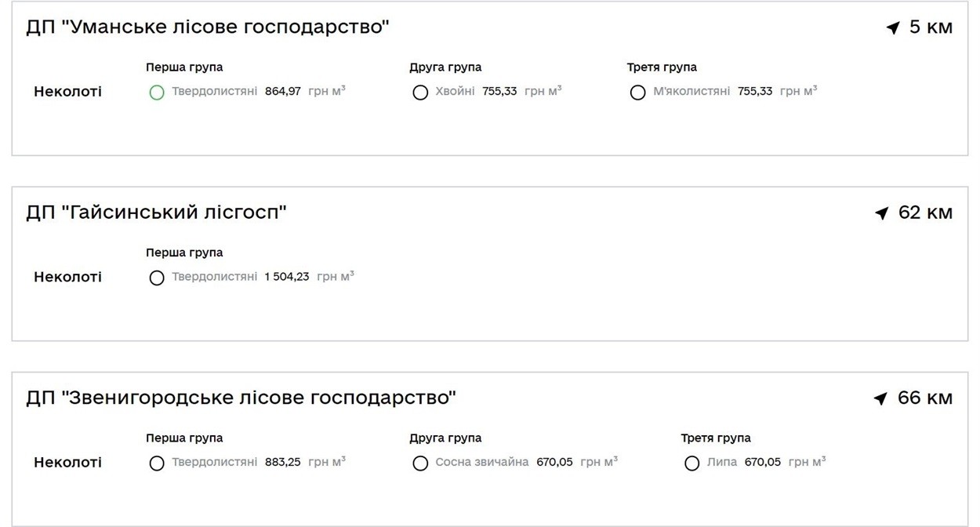Click Неколоті label in Уманське card
The height and width of the screenshot is (527, 980).
point(67,92)
